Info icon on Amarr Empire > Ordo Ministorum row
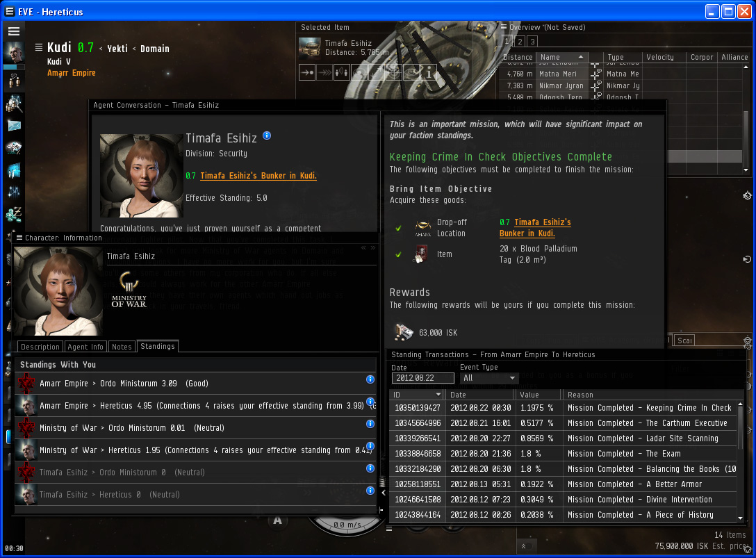Image resolution: width=756 pixels, height=558 pixels. tap(370, 379)
